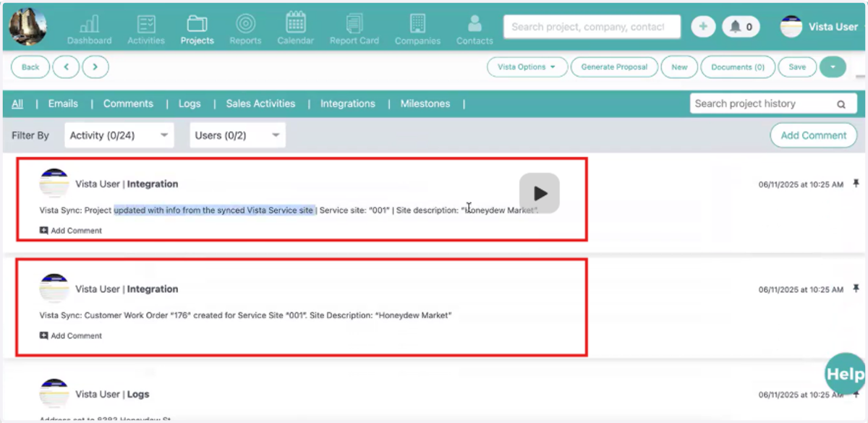Viewport: 868px width, 423px height.
Task: Click the Add Comment button at top right
Action: pyautogui.click(x=814, y=135)
